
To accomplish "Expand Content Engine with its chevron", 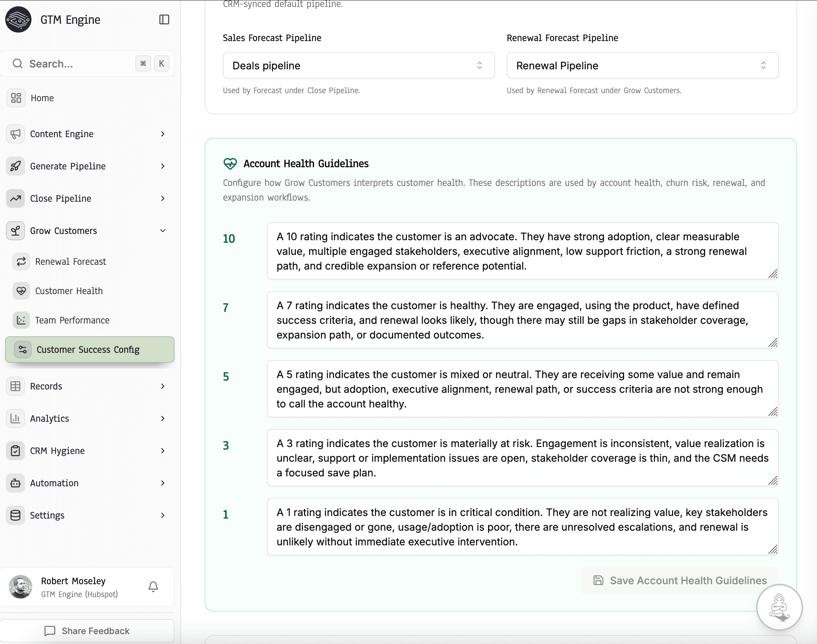I will pos(163,134).
